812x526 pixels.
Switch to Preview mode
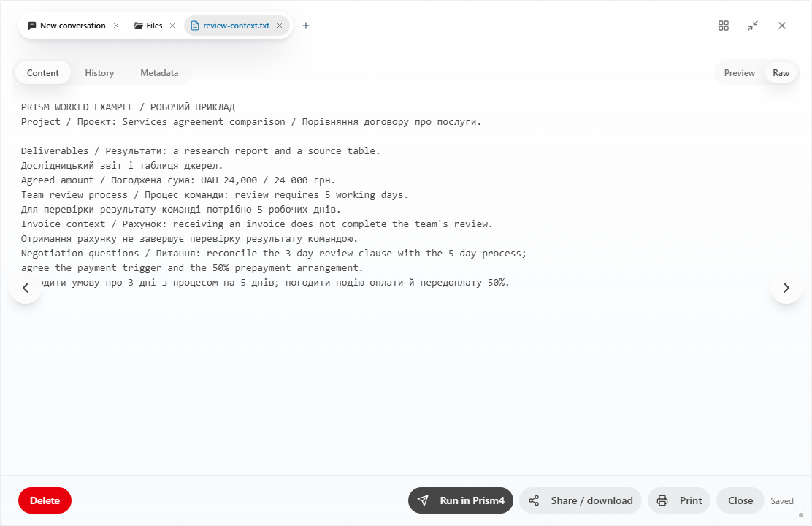[739, 73]
